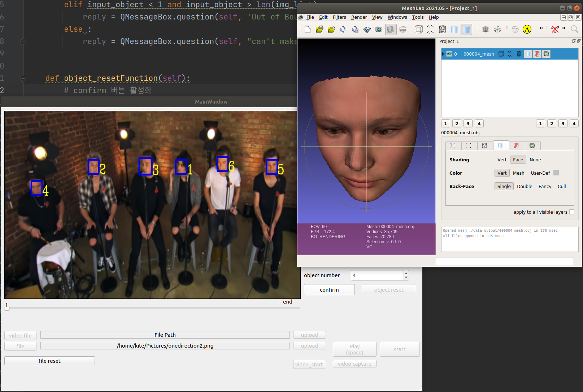Click the Points render mode icon in toolbar
Screen dimensions: 583x392
(431, 29)
